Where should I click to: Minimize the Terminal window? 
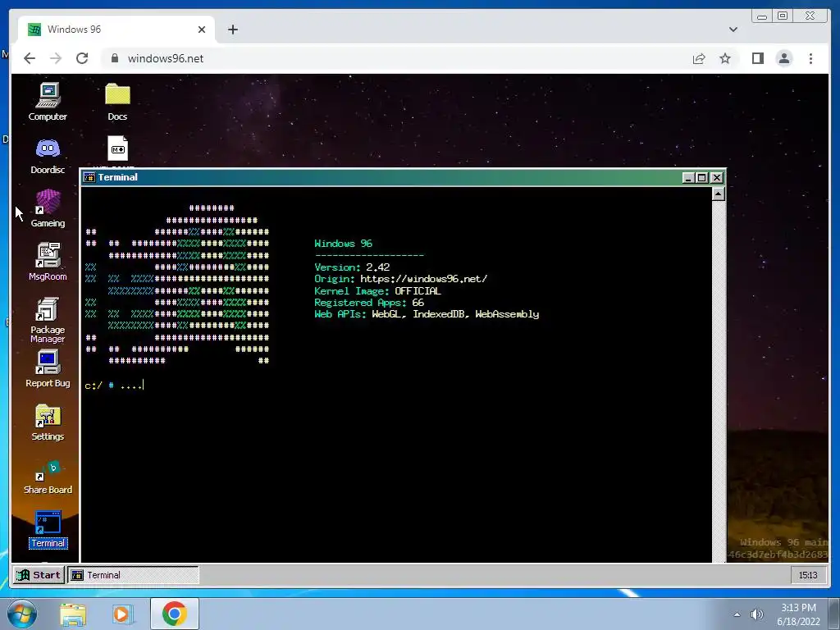coord(688,177)
